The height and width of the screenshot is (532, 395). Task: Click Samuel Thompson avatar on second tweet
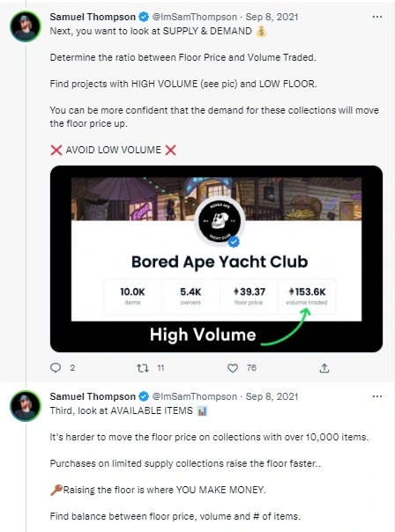(x=26, y=406)
